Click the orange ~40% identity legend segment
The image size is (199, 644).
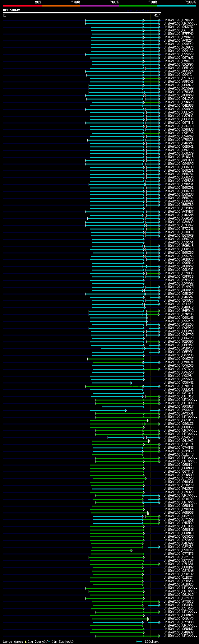(61, 5)
